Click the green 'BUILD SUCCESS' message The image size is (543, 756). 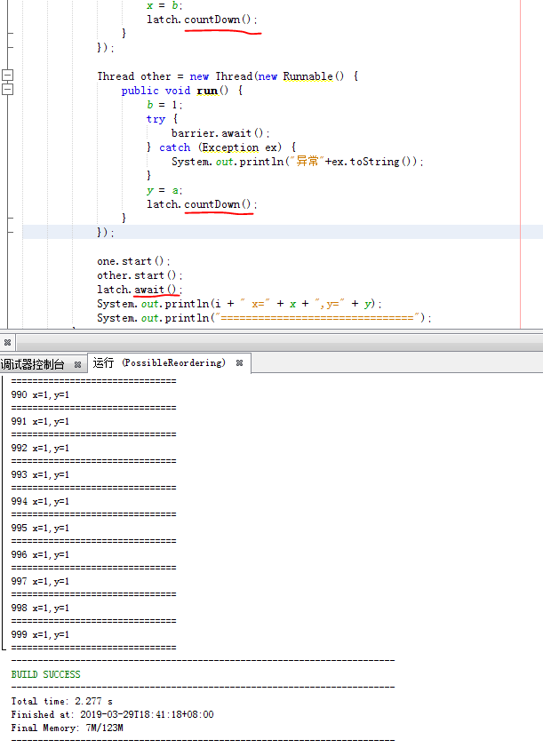pos(46,674)
